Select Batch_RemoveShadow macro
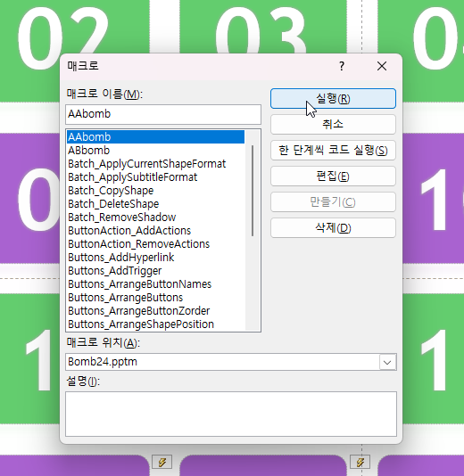The width and height of the screenshot is (464, 476). click(x=155, y=217)
